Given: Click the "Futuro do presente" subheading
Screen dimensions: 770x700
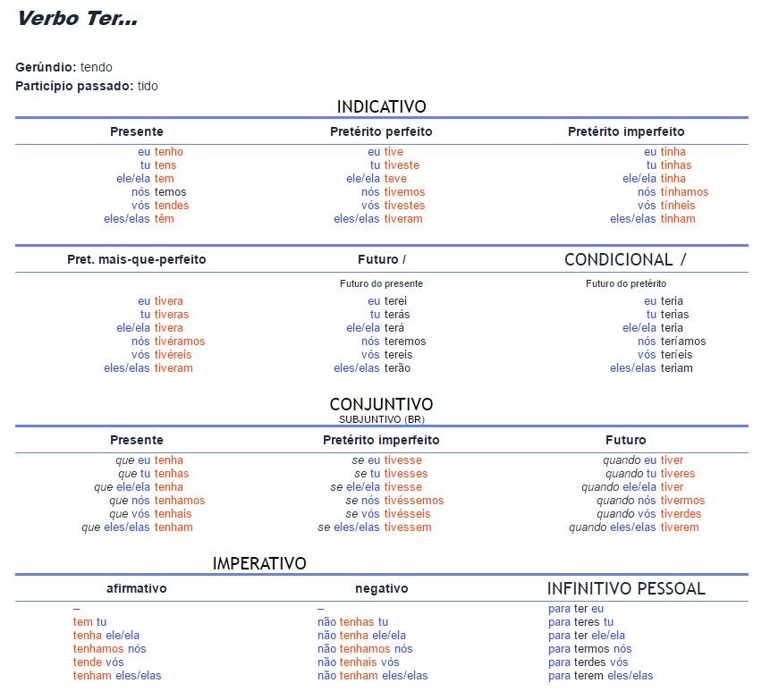Looking at the screenshot, I should (381, 283).
